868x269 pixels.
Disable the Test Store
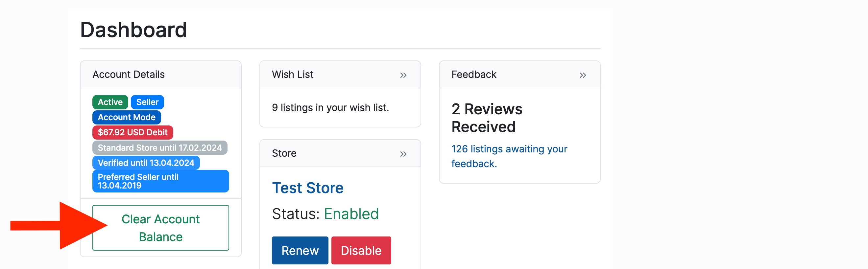pos(361,250)
